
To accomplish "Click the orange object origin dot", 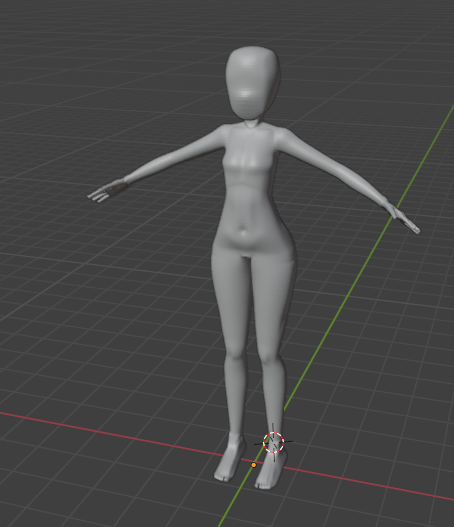I will point(254,465).
